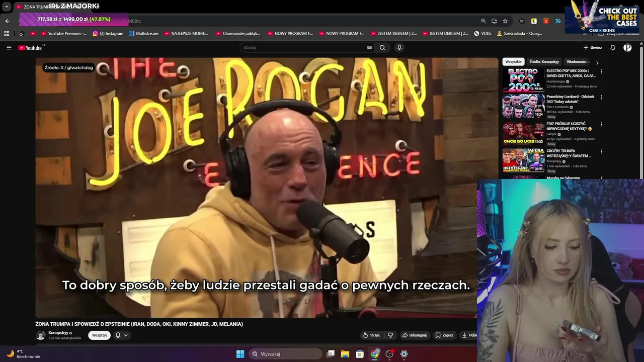This screenshot has height=362, width=644.
Task: Open the Konopskyy channel name link
Action: coord(58,333)
